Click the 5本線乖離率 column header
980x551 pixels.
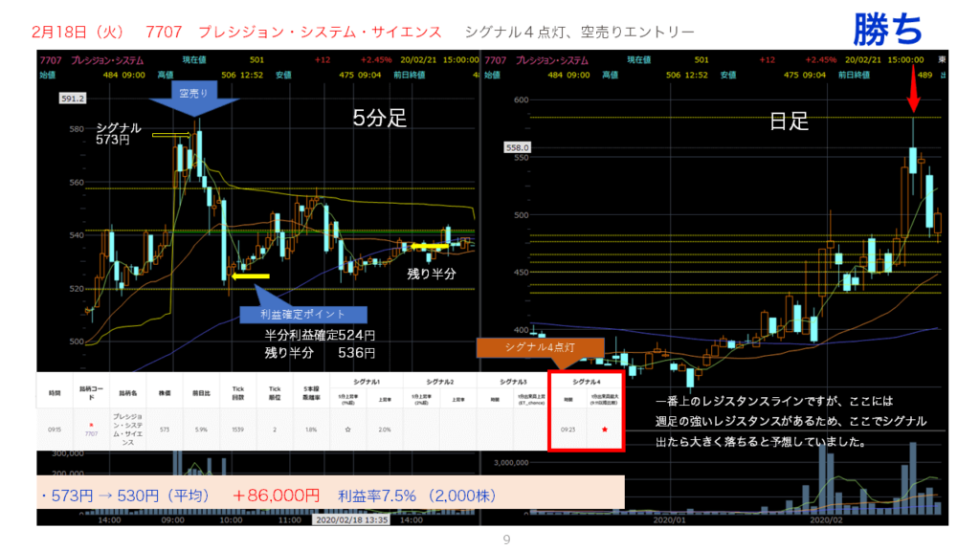(311, 393)
